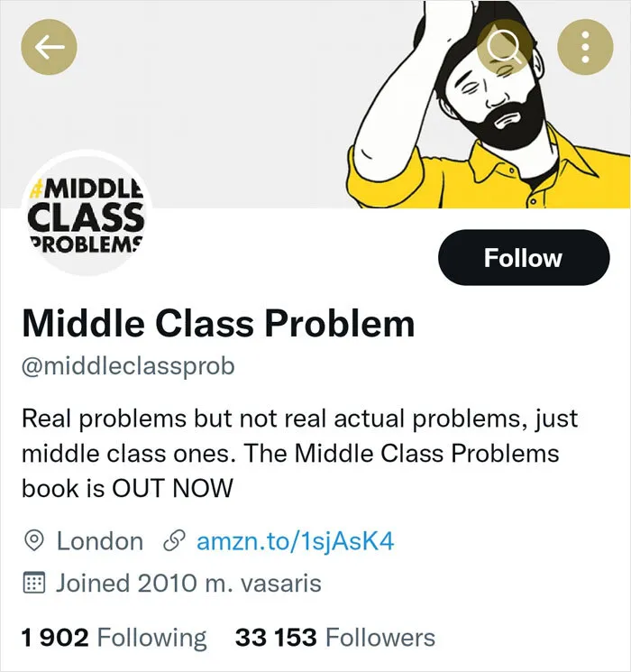The width and height of the screenshot is (631, 672).
Task: Open the amzn.to/1sjAsK4 link
Action: [x=295, y=541]
